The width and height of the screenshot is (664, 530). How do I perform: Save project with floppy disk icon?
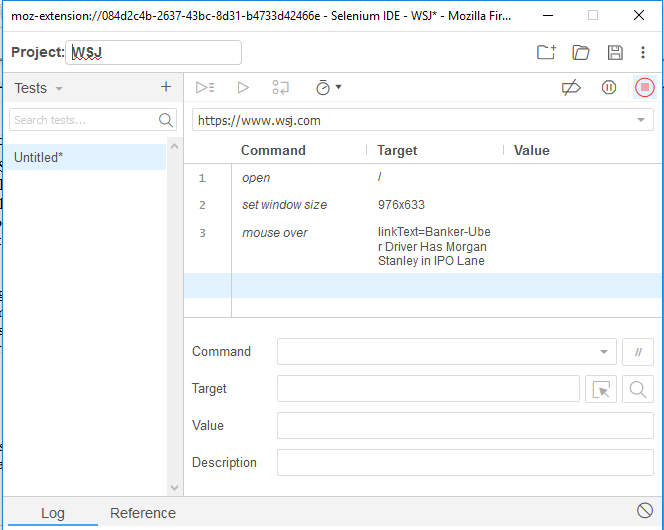pyautogui.click(x=615, y=52)
